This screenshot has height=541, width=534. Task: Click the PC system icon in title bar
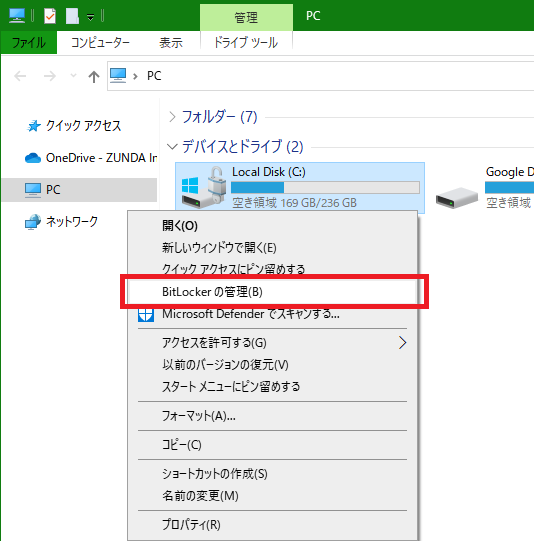tap(17, 16)
